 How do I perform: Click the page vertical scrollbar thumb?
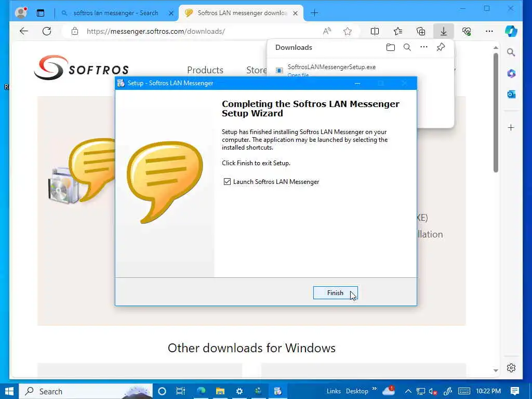(496, 112)
